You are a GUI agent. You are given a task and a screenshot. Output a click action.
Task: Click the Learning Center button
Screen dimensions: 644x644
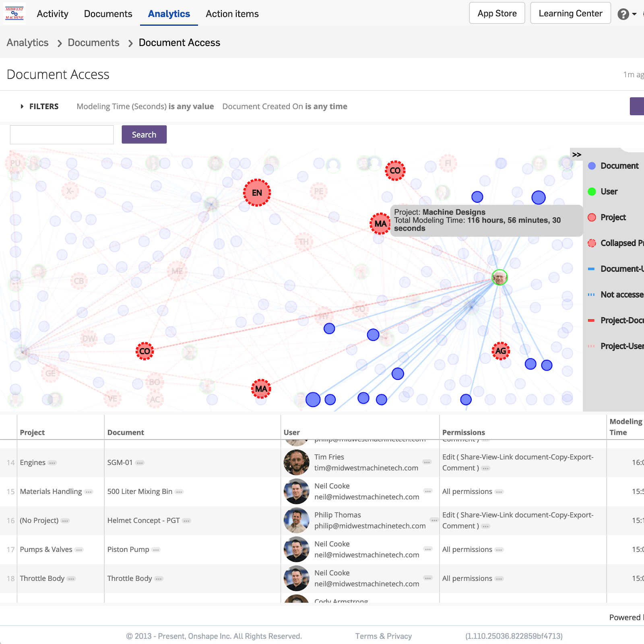pos(570,13)
